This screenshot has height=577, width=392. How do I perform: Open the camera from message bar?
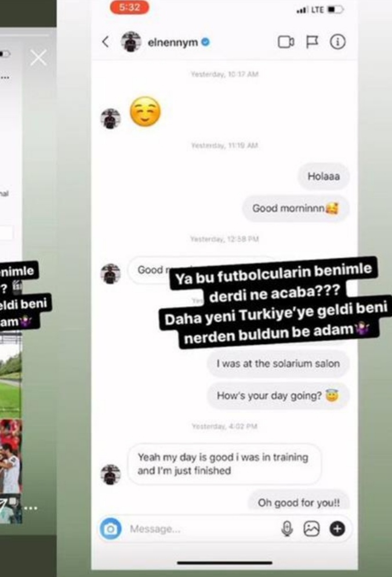pyautogui.click(x=110, y=529)
